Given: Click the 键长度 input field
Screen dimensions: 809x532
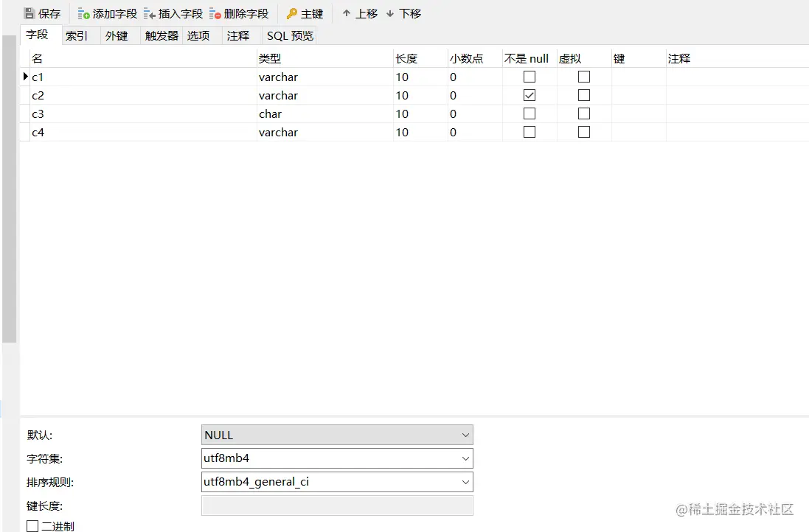Looking at the screenshot, I should click(x=337, y=505).
